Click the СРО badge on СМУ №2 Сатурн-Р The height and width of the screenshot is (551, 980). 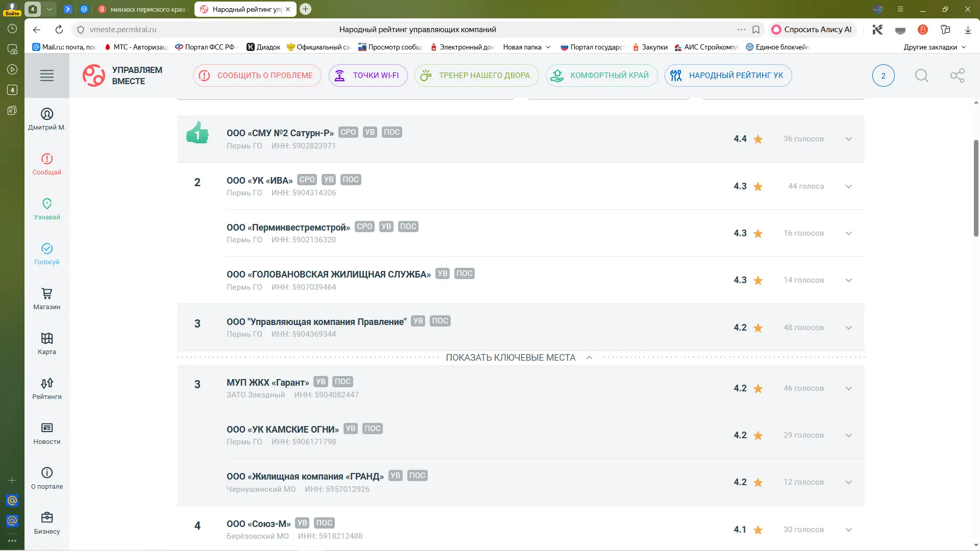point(348,132)
